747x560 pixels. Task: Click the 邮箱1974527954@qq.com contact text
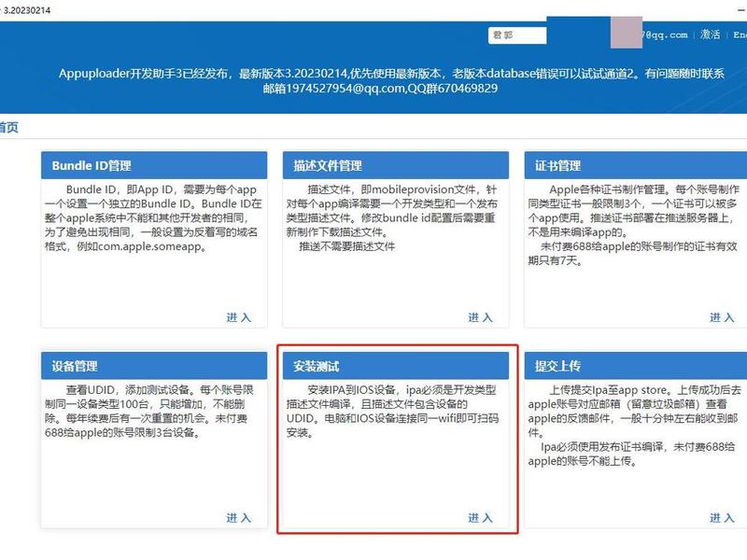coord(333,89)
